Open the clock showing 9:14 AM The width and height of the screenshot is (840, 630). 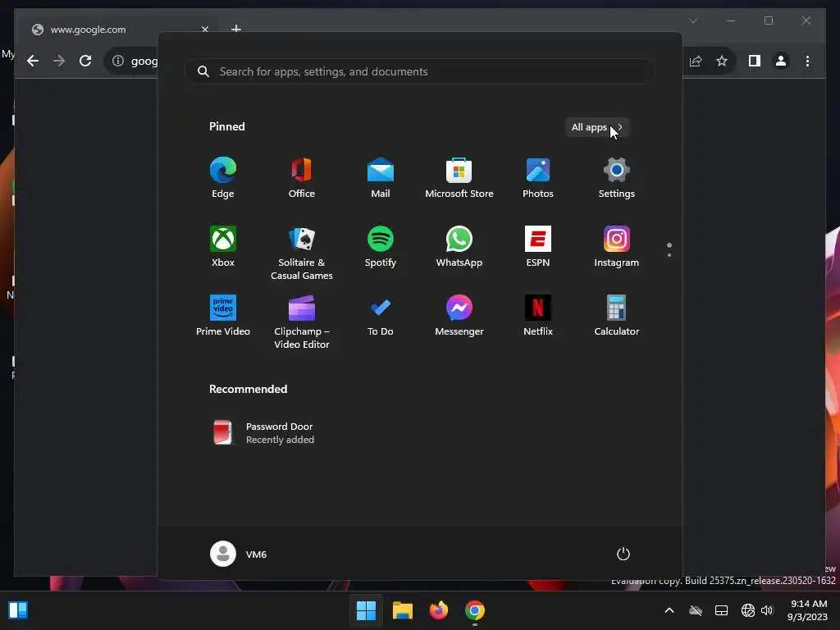point(807,610)
